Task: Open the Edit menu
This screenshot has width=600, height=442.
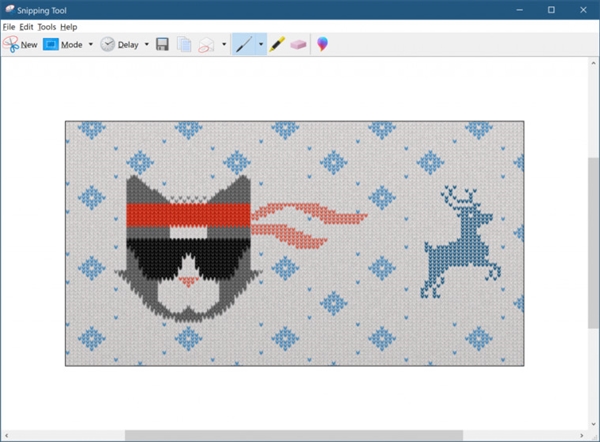Action: click(x=26, y=27)
